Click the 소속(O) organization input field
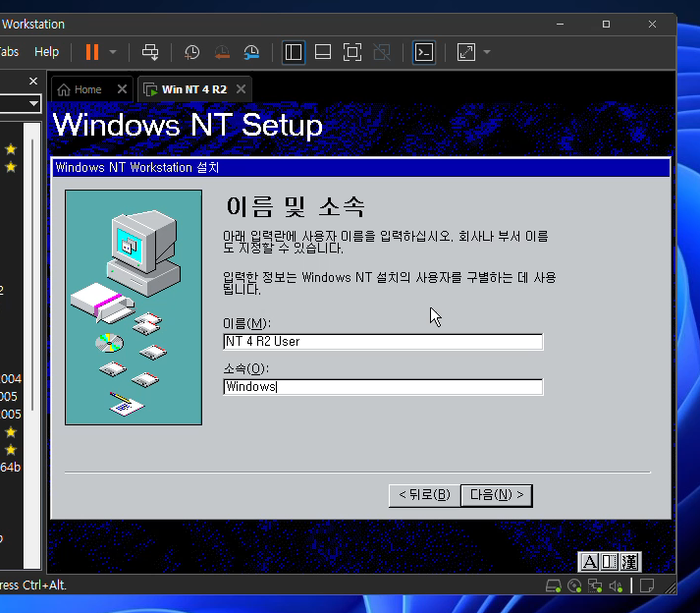The width and height of the screenshot is (700, 613). point(383,387)
